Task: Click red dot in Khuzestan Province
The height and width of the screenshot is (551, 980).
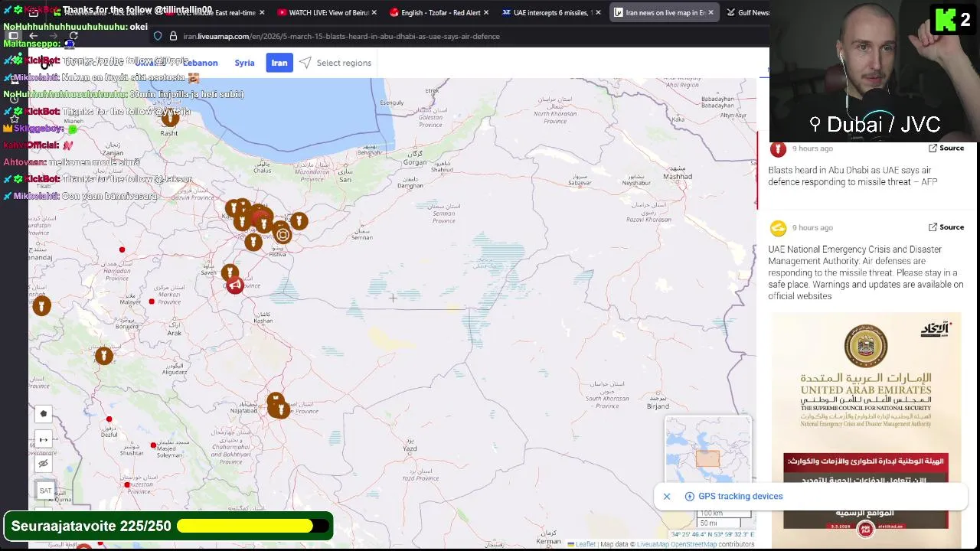Action: (x=126, y=484)
